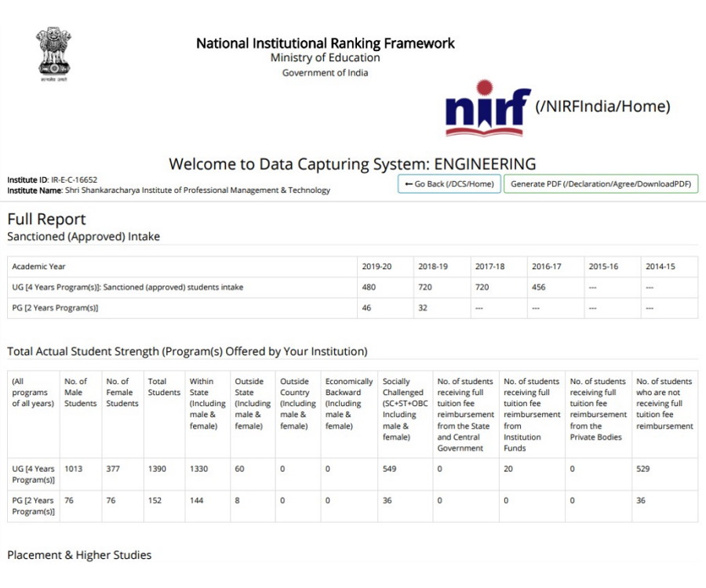The height and width of the screenshot is (588, 706).
Task: Click UG not reimbursed value 529
Action: [x=643, y=469]
